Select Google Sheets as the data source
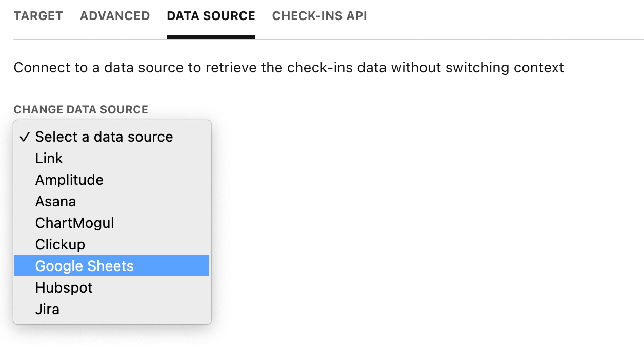Screen dimensions: 644x346 (84, 266)
